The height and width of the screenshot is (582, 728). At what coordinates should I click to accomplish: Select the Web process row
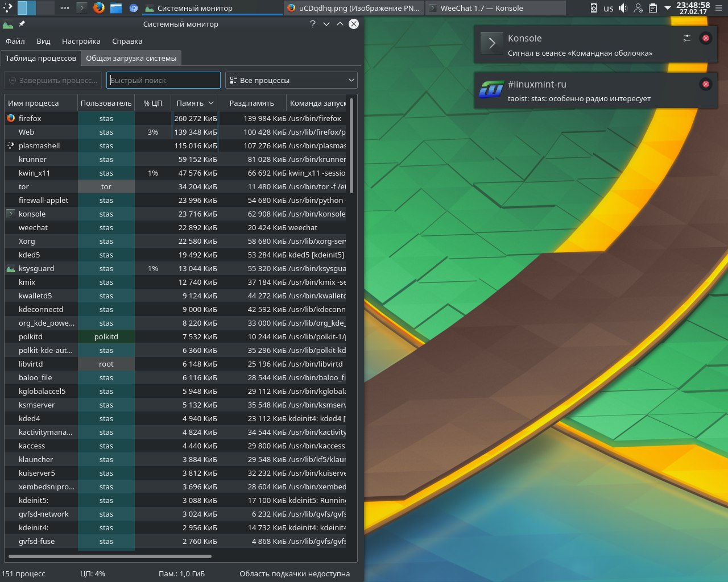coord(176,132)
